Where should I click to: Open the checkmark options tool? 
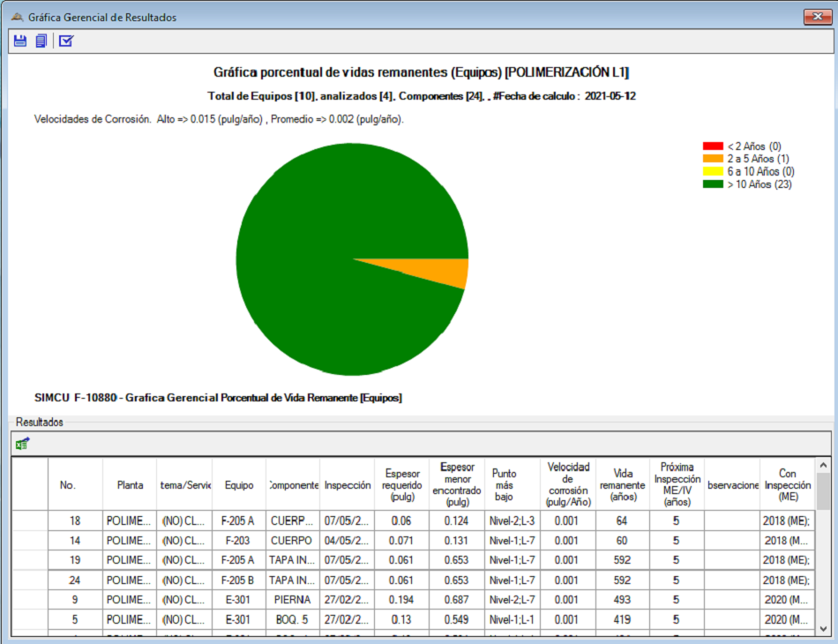(64, 40)
